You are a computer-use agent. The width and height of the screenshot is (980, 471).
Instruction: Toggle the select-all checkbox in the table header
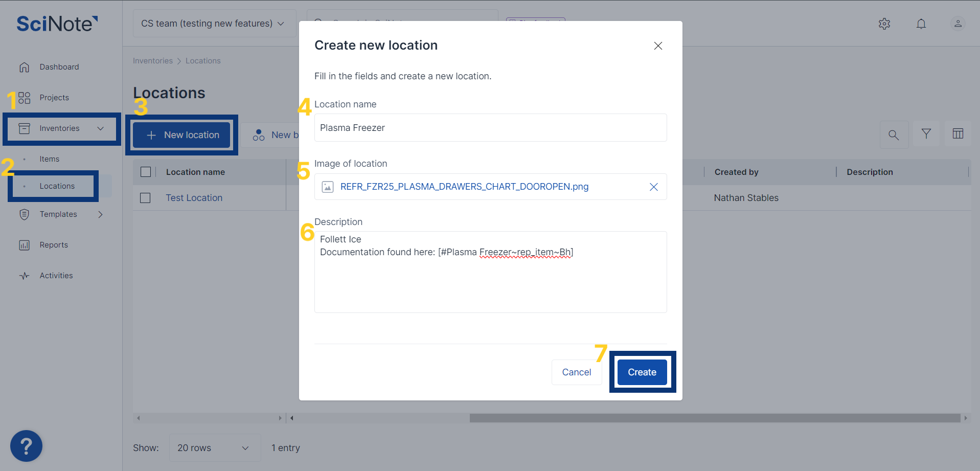[146, 172]
